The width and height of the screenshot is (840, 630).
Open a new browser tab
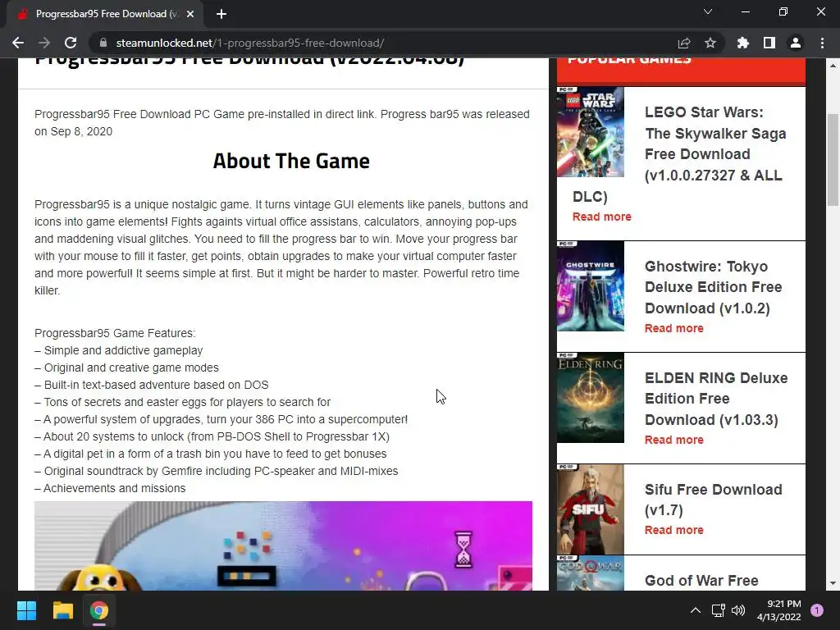[x=221, y=14]
